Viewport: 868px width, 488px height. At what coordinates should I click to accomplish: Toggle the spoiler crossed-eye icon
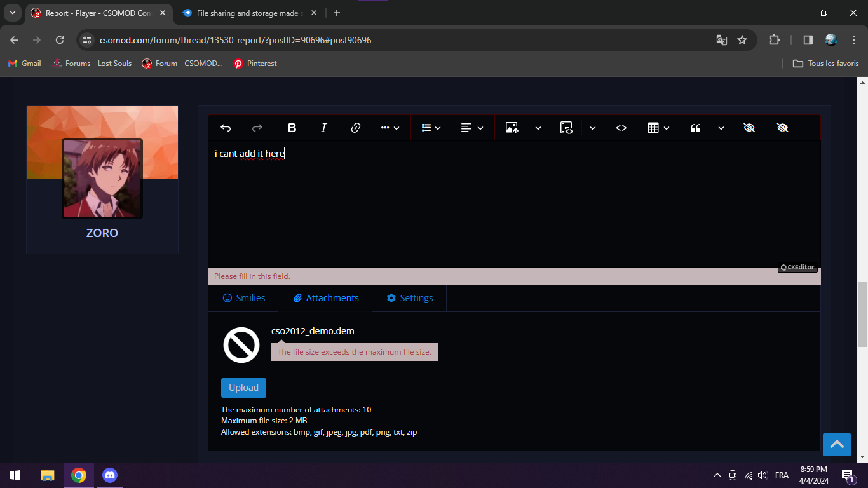pos(749,128)
